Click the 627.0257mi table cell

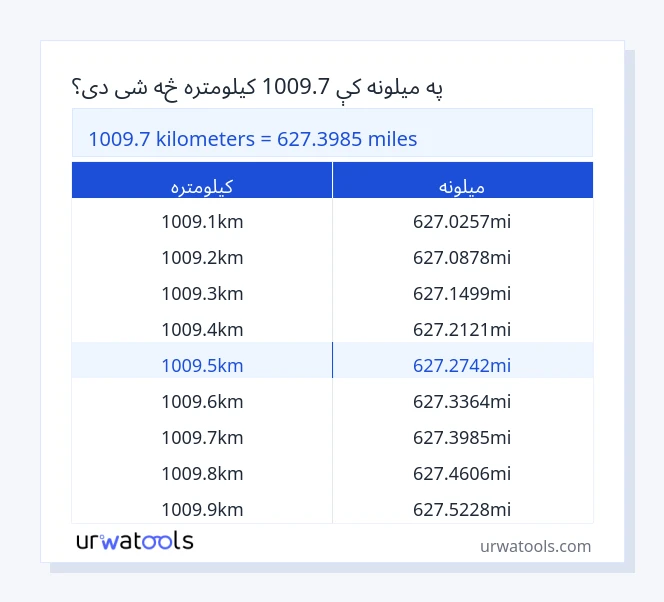click(x=462, y=221)
